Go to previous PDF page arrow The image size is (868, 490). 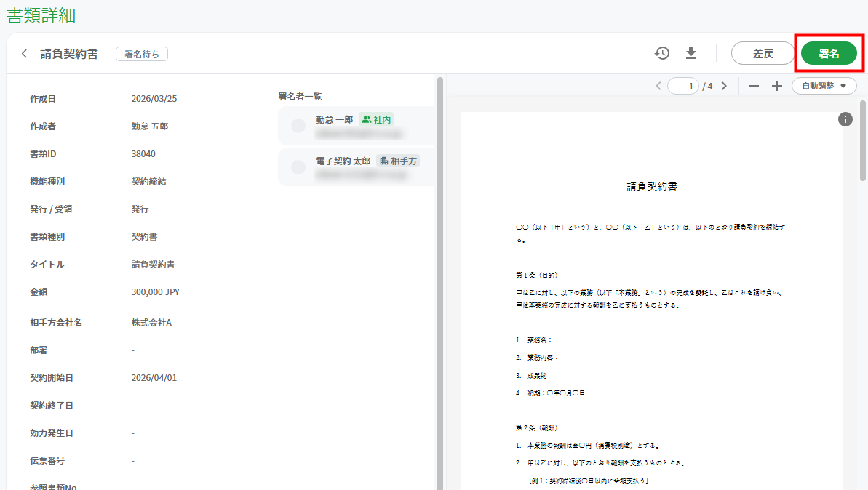(x=658, y=86)
